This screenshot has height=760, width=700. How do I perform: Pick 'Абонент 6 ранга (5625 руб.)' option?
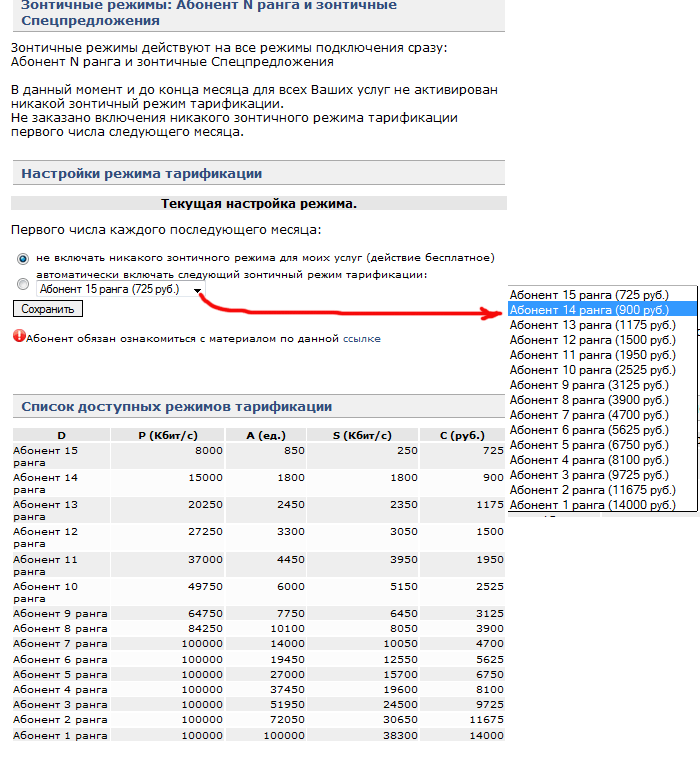603,430
